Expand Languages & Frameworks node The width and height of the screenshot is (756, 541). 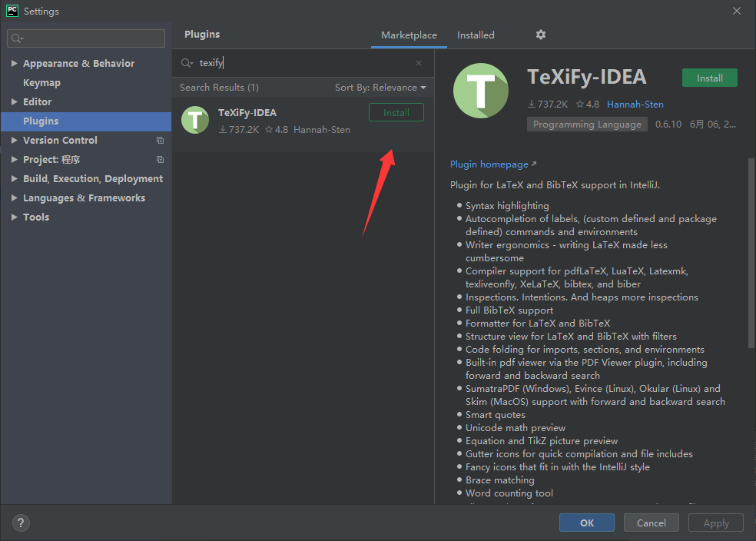[14, 198]
